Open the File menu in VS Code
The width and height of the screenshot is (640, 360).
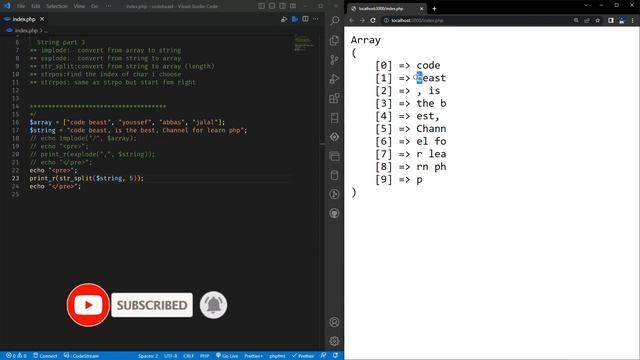21,7
